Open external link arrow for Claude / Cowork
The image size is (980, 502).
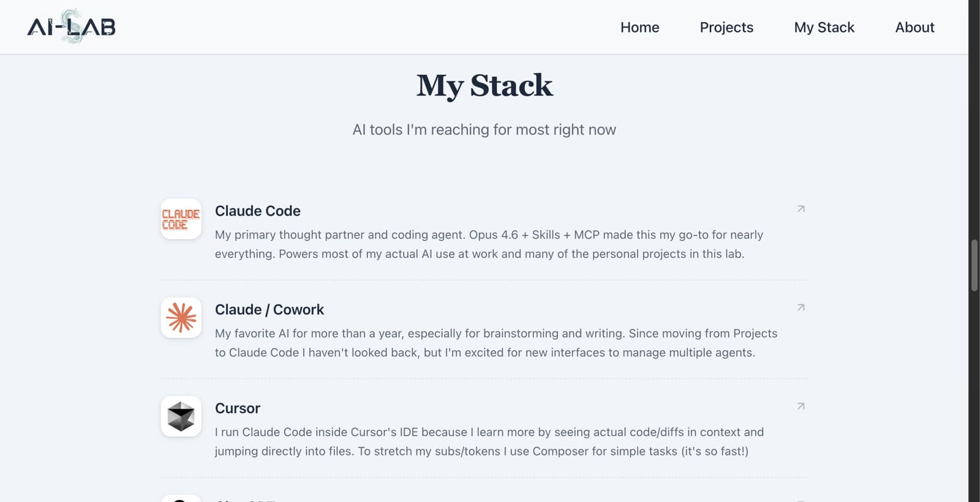coord(801,307)
